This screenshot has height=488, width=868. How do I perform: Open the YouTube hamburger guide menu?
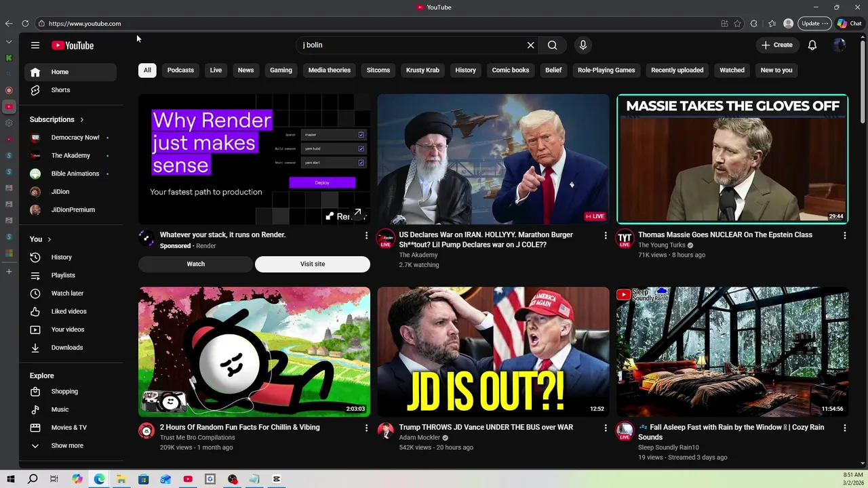click(x=35, y=45)
